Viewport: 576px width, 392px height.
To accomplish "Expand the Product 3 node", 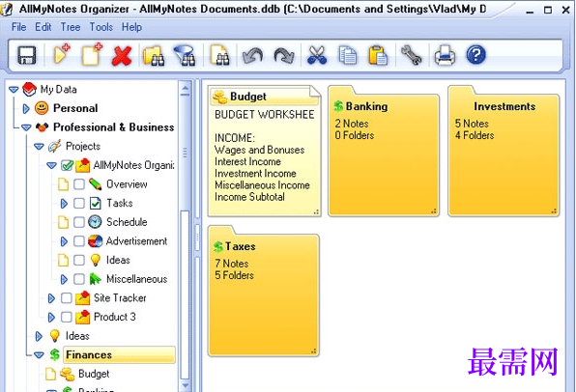I will pos(51,317).
